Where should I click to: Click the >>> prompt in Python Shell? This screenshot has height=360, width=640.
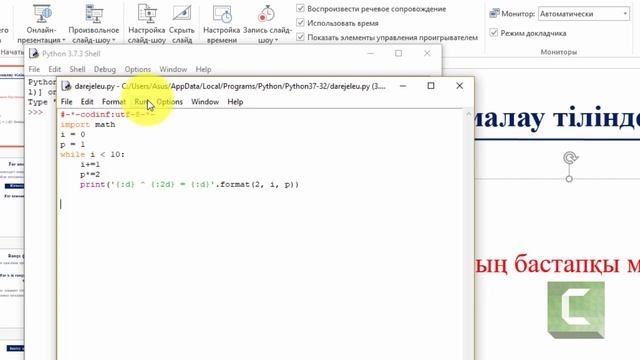(x=36, y=112)
